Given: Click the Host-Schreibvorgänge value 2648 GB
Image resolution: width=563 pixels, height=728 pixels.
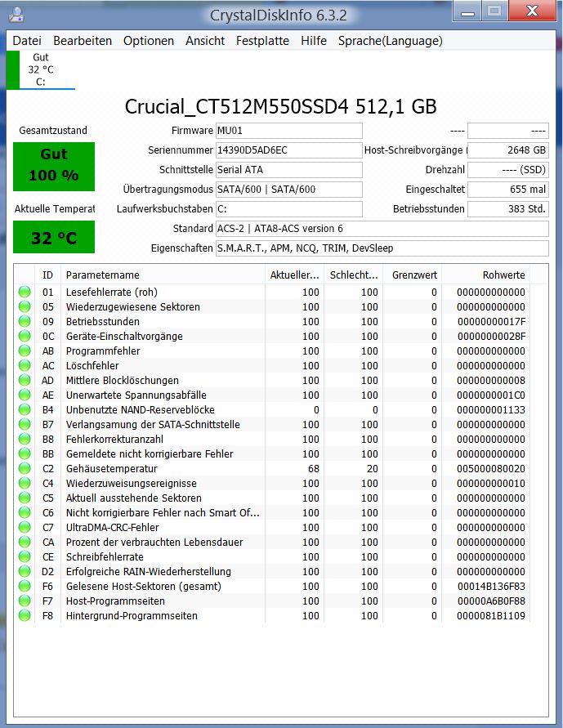Looking at the screenshot, I should [x=507, y=150].
